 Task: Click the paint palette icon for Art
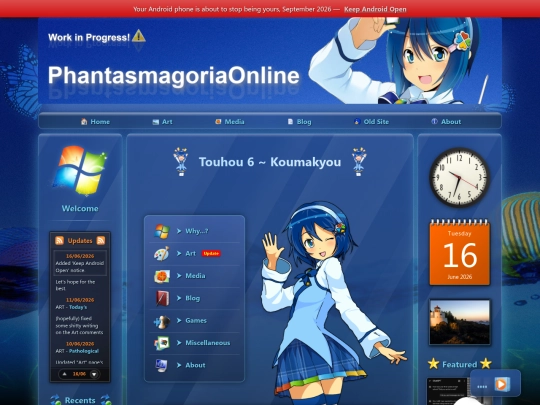pos(161,253)
